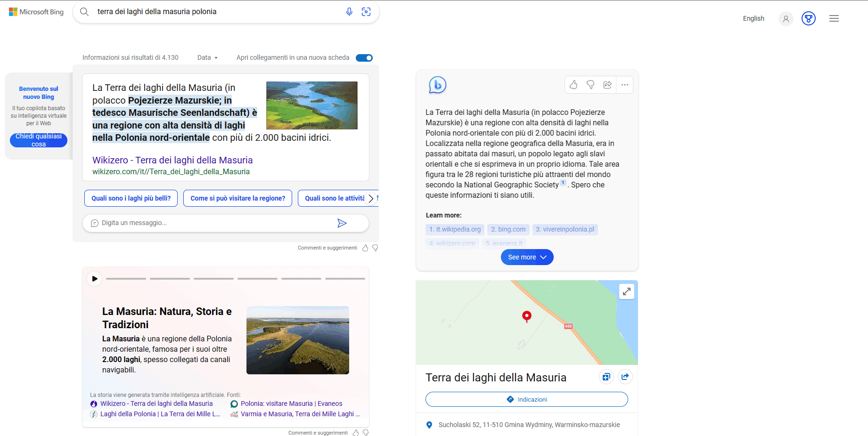Open more options on chat answer

point(625,85)
